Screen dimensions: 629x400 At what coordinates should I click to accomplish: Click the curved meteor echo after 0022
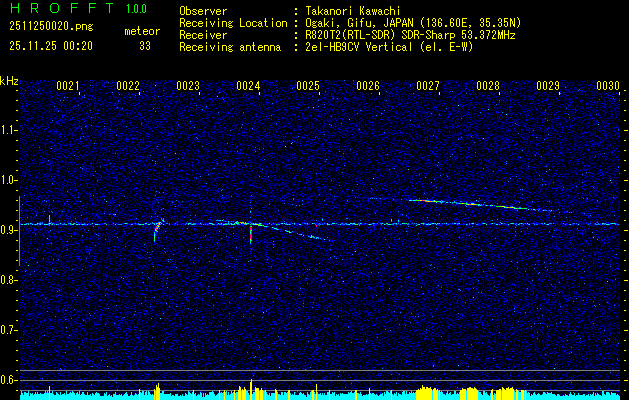(x=157, y=229)
